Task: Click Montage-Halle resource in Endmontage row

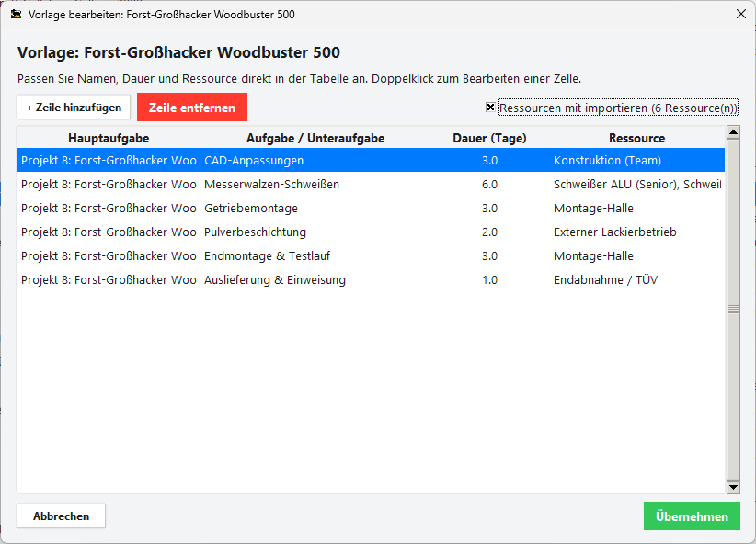Action: coord(637,255)
